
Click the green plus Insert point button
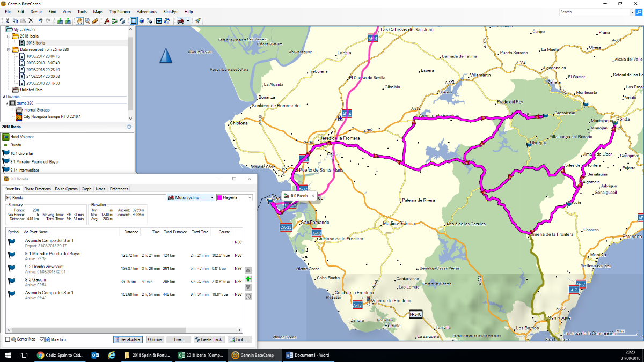[x=248, y=279]
